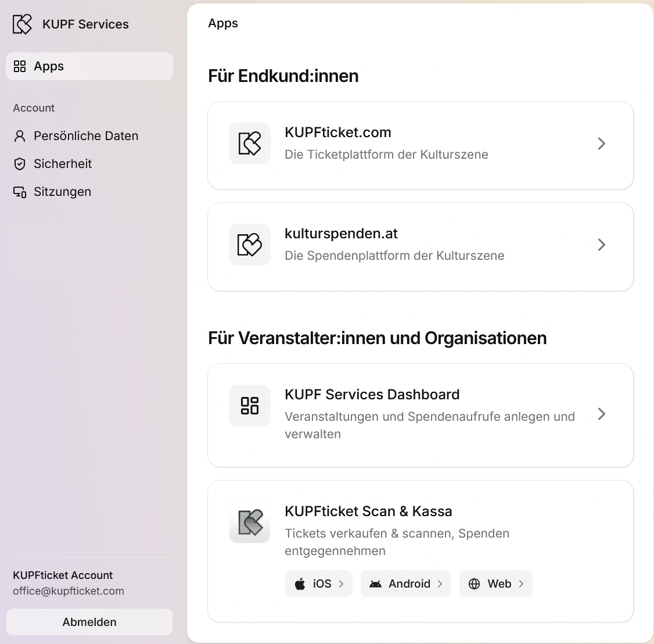Click the devices icon beside Sitzungen

click(x=20, y=192)
